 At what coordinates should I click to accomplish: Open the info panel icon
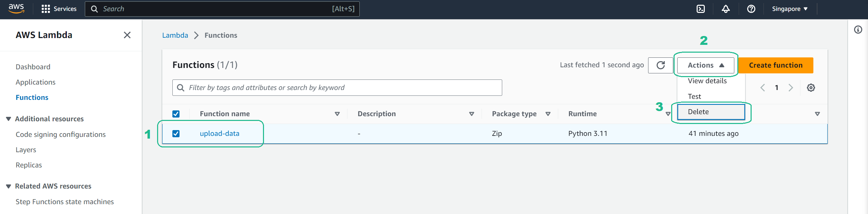click(858, 30)
